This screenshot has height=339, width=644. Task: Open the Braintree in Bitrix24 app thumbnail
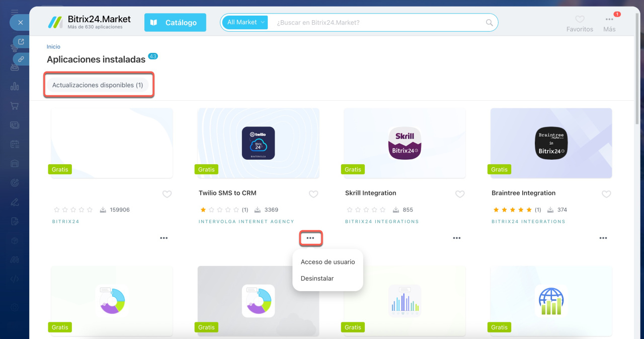(x=551, y=143)
